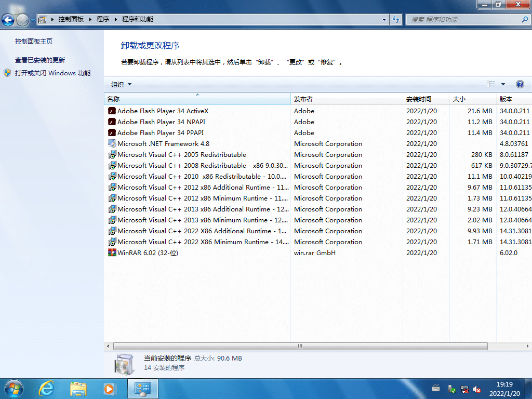Click the Visual C++ 2008 Redistributable icon
Screen dimensions: 532x399
[112, 165]
